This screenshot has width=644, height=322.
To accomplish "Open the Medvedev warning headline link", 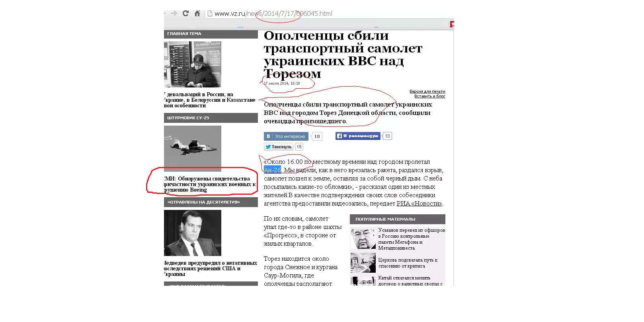I will (211, 268).
